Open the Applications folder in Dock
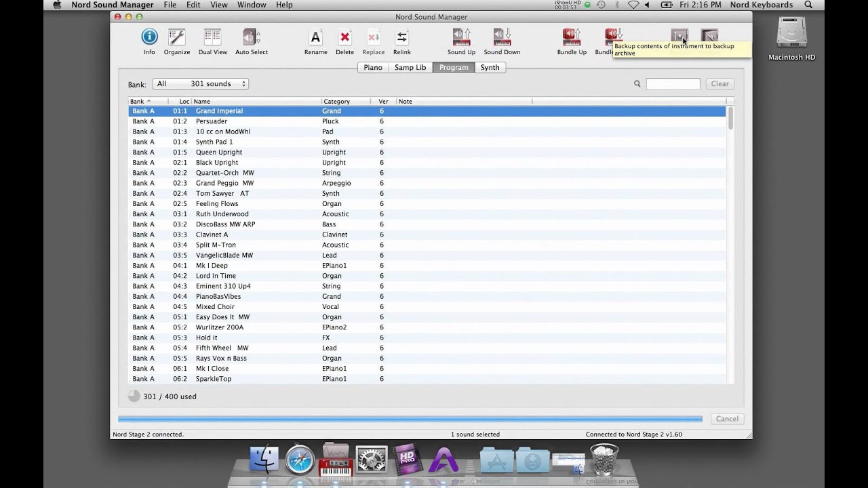 496,460
